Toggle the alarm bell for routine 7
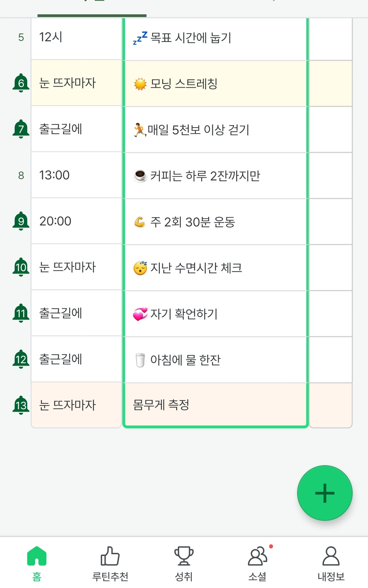 point(21,129)
